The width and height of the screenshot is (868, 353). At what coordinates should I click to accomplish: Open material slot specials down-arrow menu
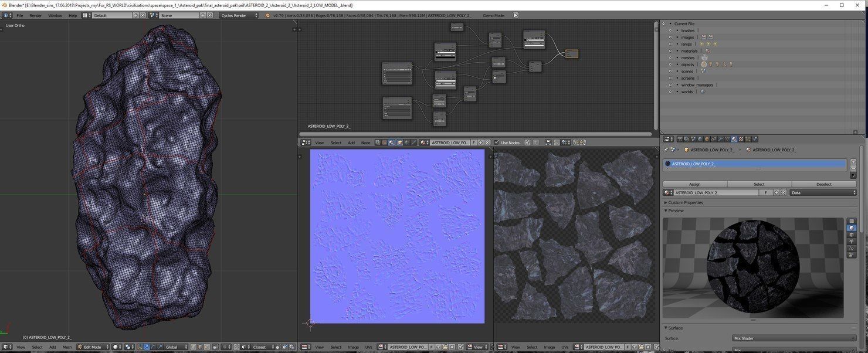pos(853,176)
